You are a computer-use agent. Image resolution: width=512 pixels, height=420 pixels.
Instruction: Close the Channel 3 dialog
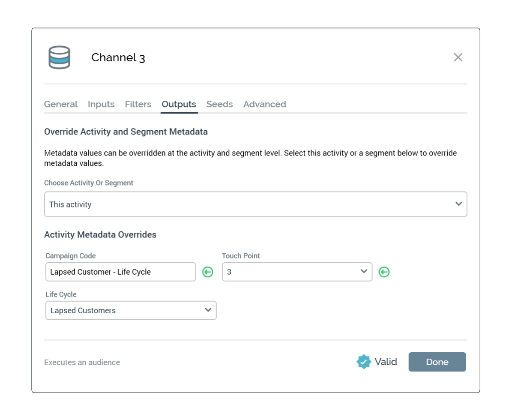pos(458,57)
